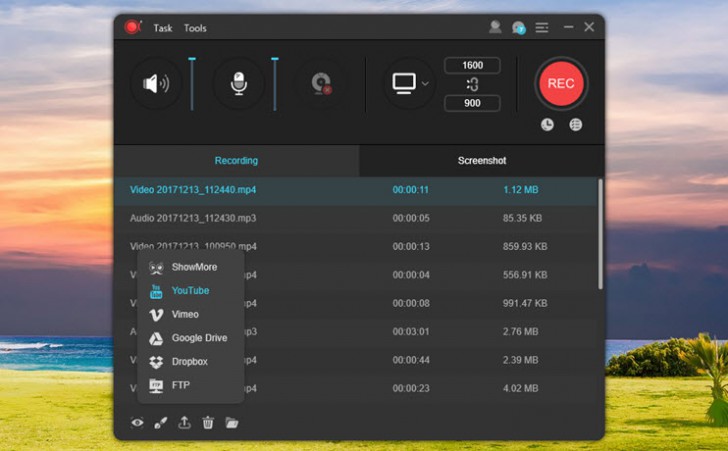Start recording with the red REC button

coord(561,83)
